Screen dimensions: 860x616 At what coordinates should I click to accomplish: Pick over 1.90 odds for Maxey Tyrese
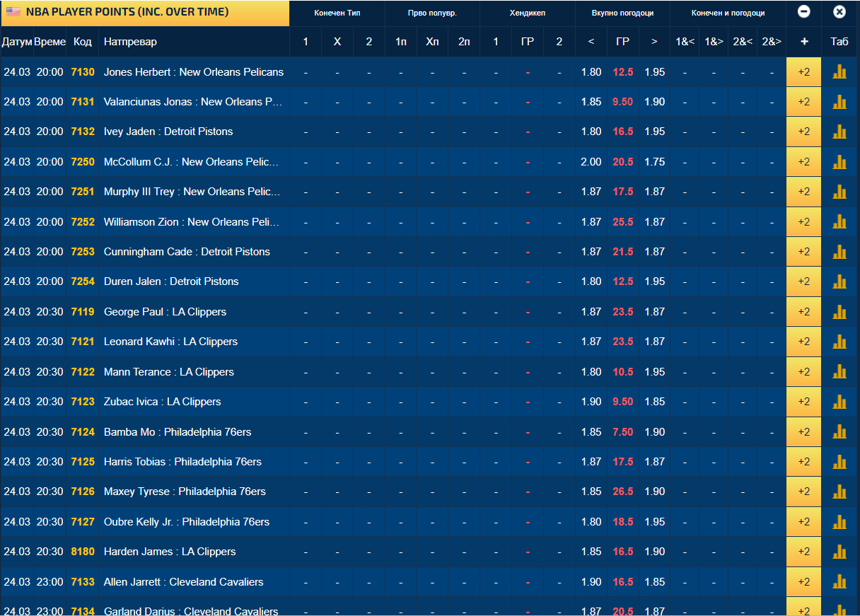pyautogui.click(x=654, y=492)
